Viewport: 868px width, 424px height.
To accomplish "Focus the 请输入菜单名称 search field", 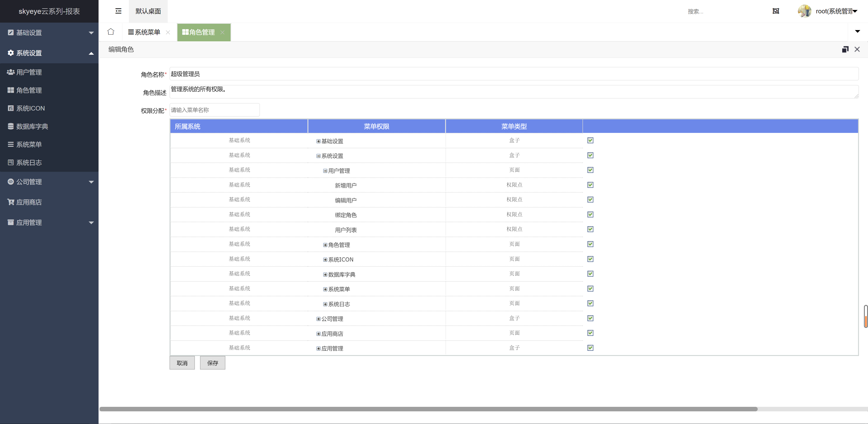I will click(x=214, y=110).
